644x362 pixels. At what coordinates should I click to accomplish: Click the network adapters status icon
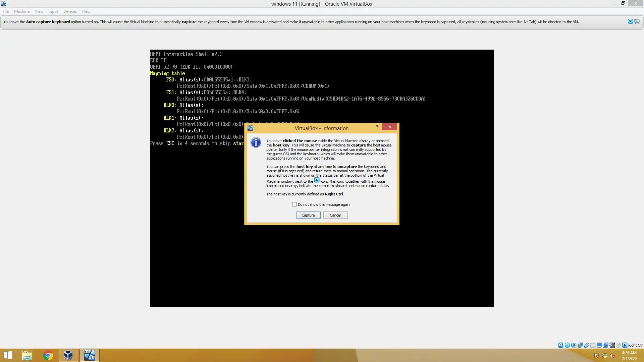coord(580,345)
